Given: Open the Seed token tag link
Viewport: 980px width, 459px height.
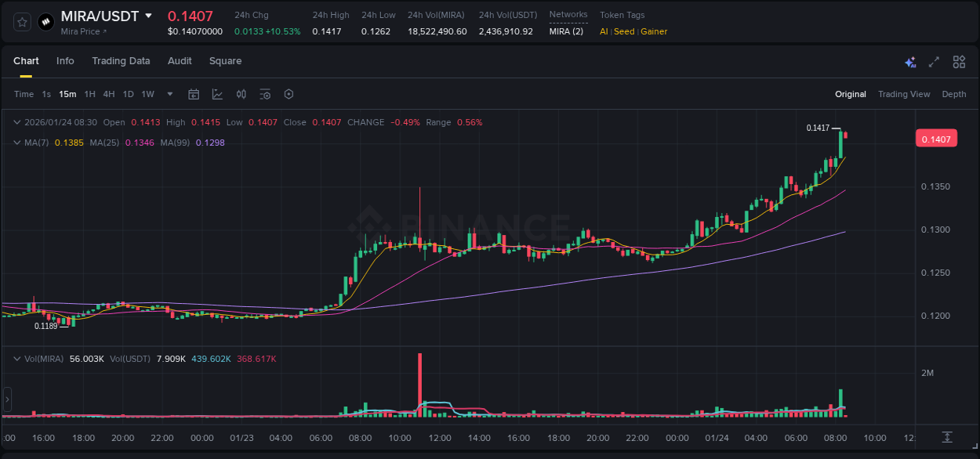Looking at the screenshot, I should (x=623, y=31).
